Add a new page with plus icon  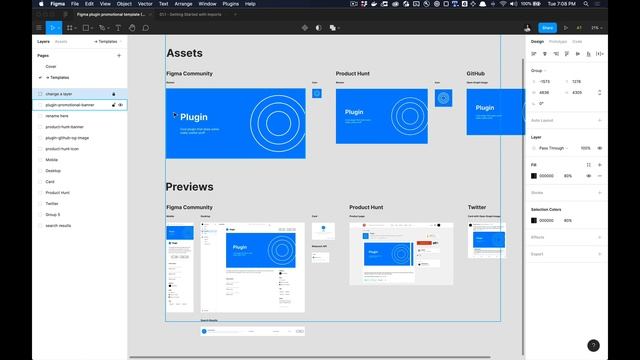[x=119, y=56]
